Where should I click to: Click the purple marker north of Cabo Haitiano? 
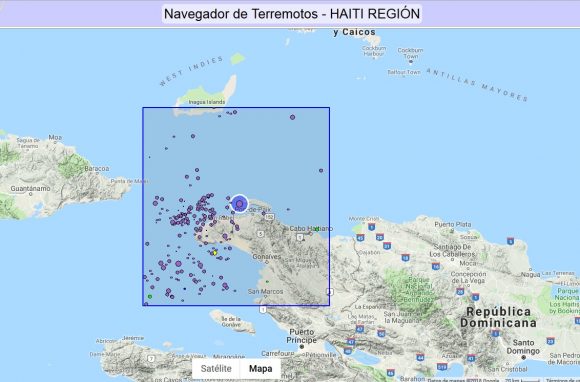point(288,210)
